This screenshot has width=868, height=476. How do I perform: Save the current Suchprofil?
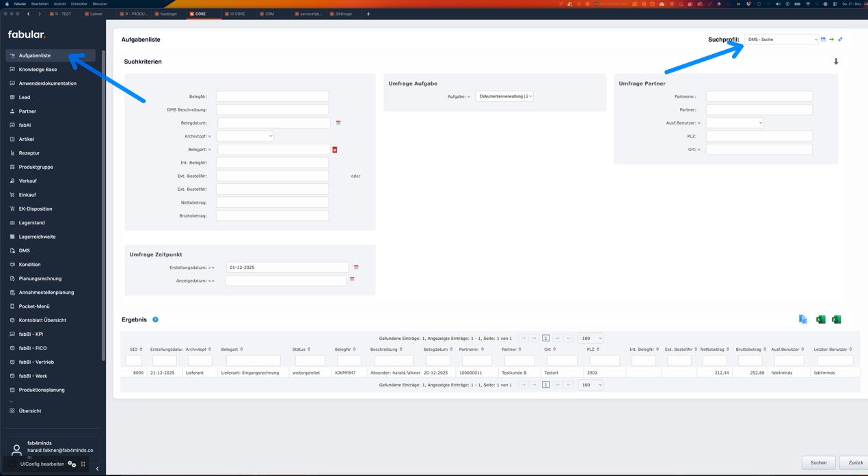(822, 39)
